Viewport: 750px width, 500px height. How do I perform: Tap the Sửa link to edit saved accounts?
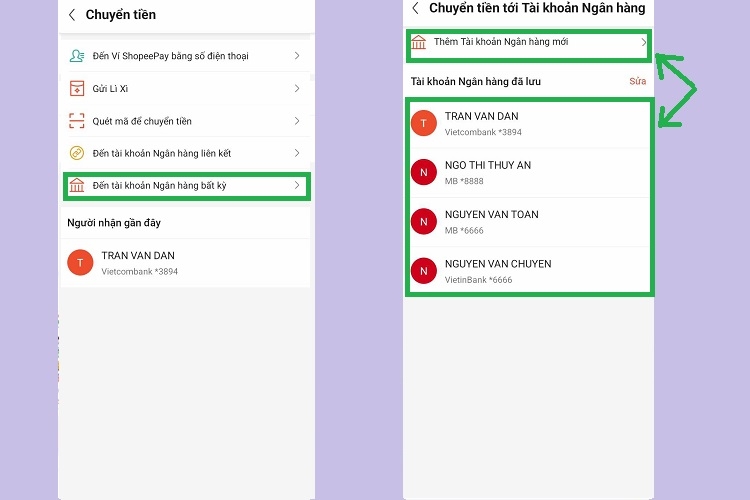(x=637, y=81)
